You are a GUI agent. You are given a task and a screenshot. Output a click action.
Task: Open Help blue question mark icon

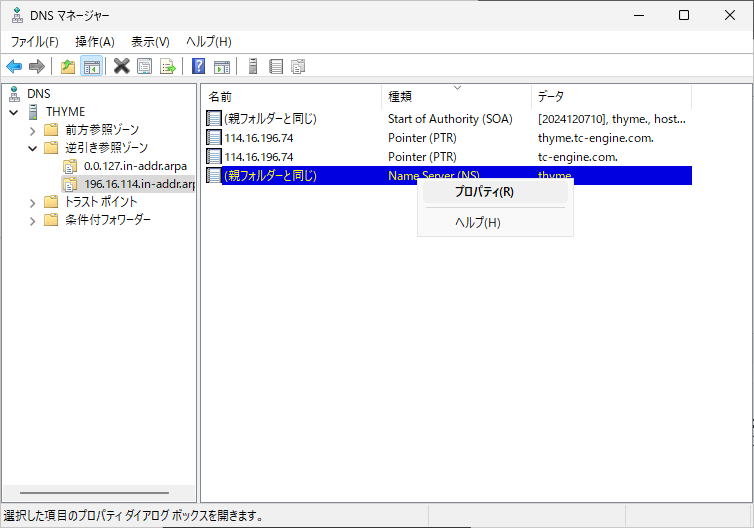click(199, 66)
